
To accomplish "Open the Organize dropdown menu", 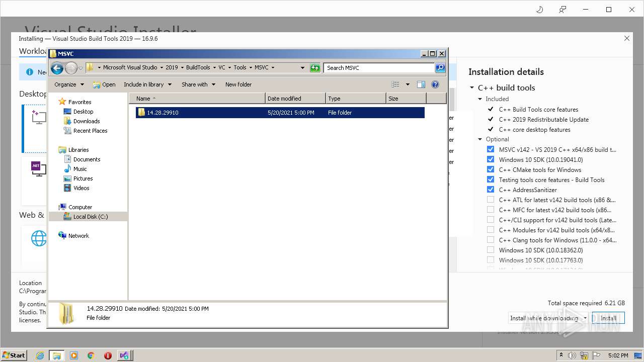I will click(69, 84).
